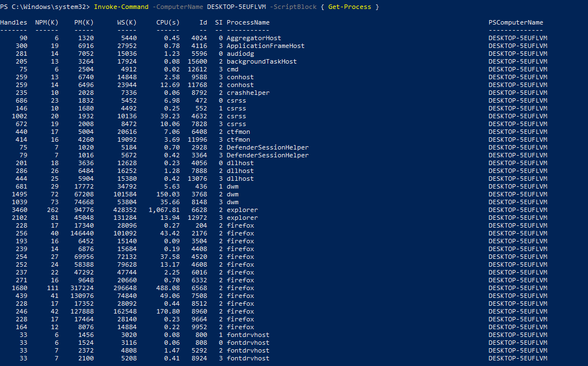Click the PM(K) column header
This screenshot has height=366, width=588.
[84, 22]
